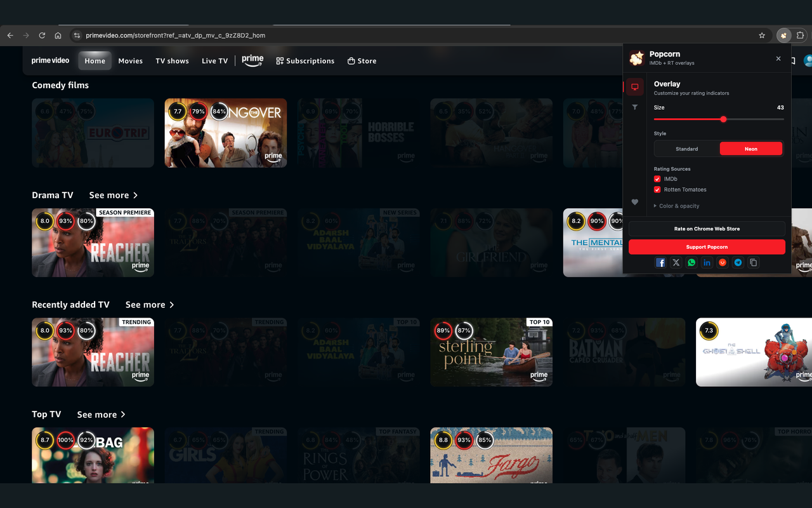The height and width of the screenshot is (508, 812).
Task: Open site information icon in address bar
Action: tap(77, 36)
